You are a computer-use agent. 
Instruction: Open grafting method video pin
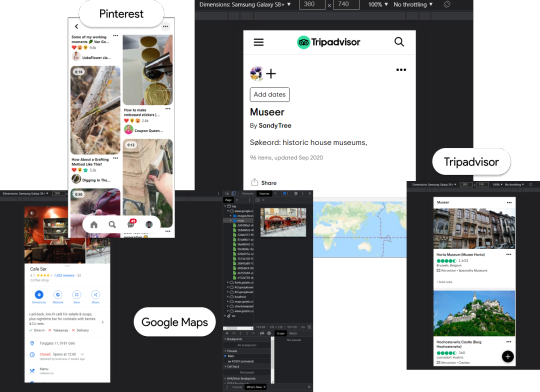[x=95, y=110]
